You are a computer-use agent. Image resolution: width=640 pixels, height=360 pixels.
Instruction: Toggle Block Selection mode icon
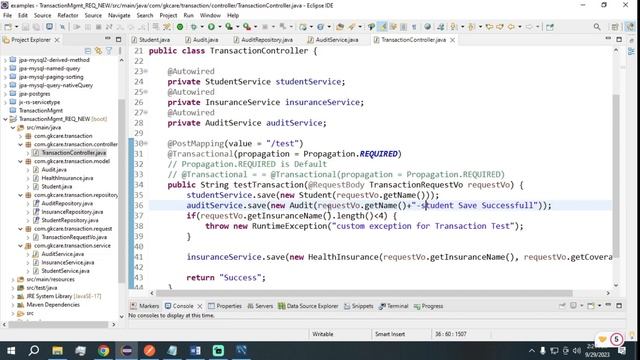(404, 27)
